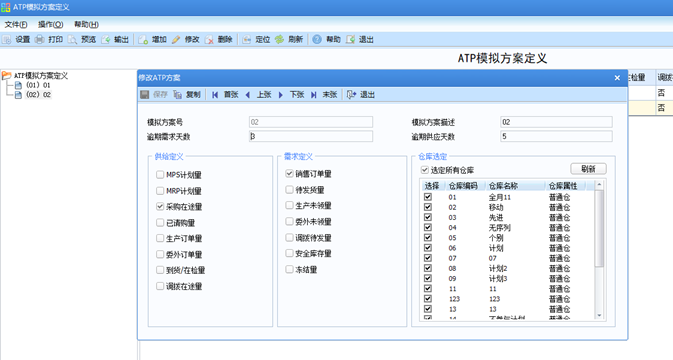Click warehouse list scrollbar up arrow

599,185
